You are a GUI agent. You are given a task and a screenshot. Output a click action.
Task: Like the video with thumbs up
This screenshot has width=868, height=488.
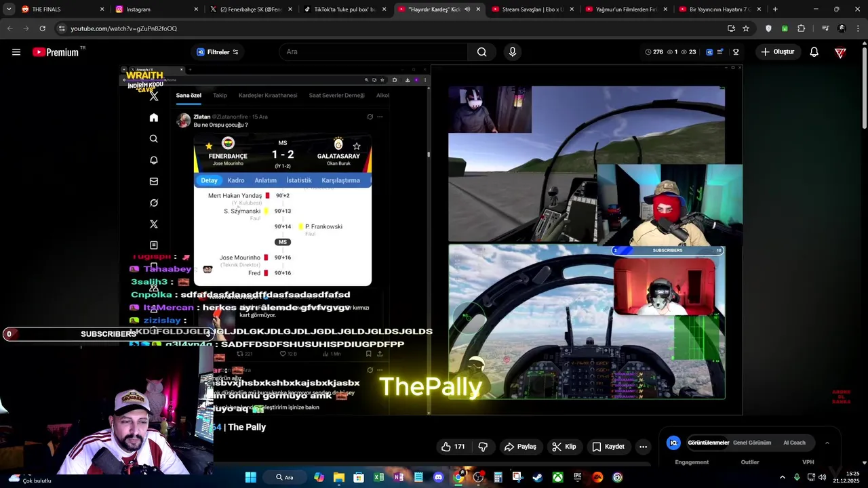click(453, 447)
